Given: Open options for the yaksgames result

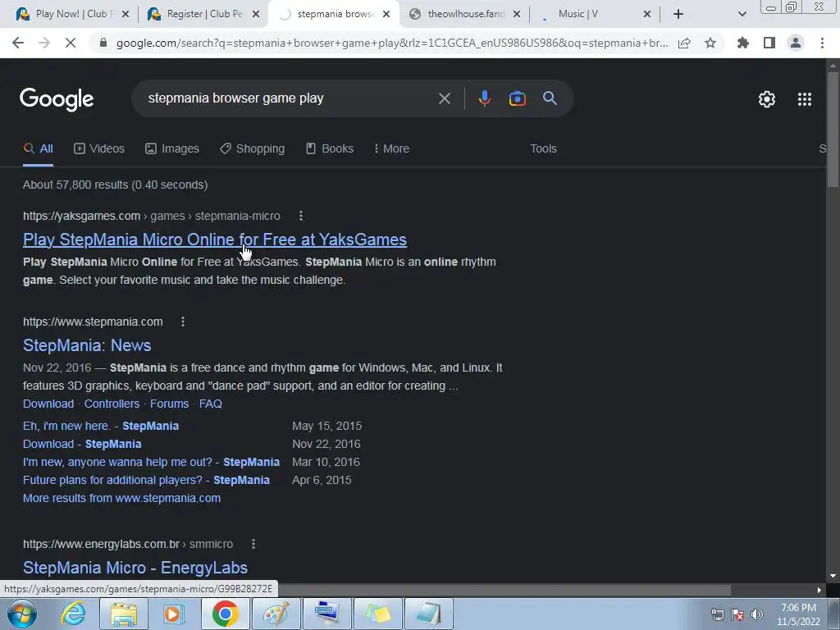Looking at the screenshot, I should tap(300, 216).
